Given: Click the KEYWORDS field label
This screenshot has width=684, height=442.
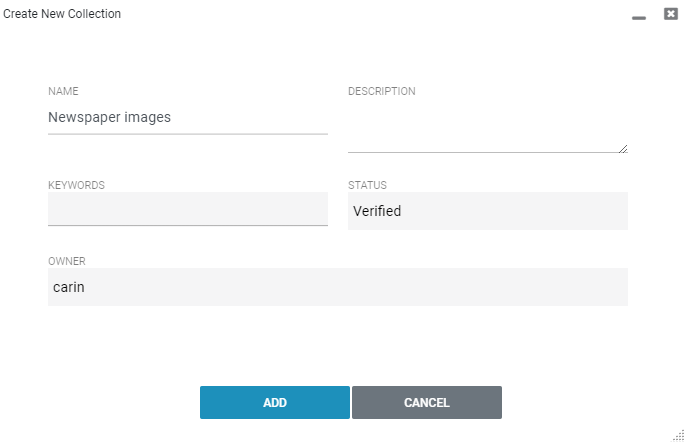Looking at the screenshot, I should (x=76, y=185).
